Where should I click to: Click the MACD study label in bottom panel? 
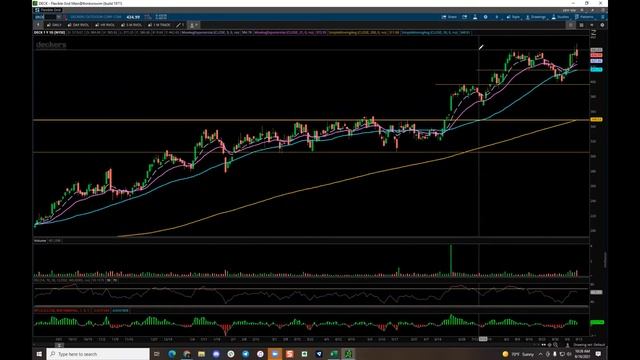point(72,311)
